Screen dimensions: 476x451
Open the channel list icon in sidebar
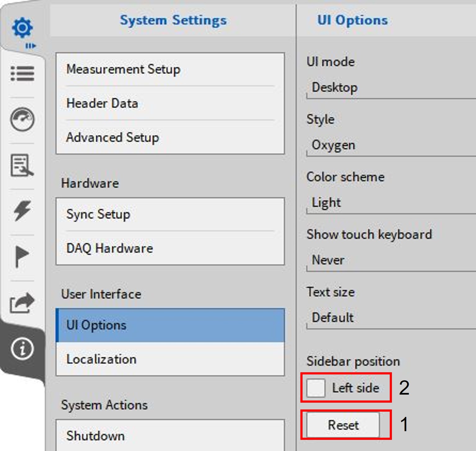pos(22,73)
